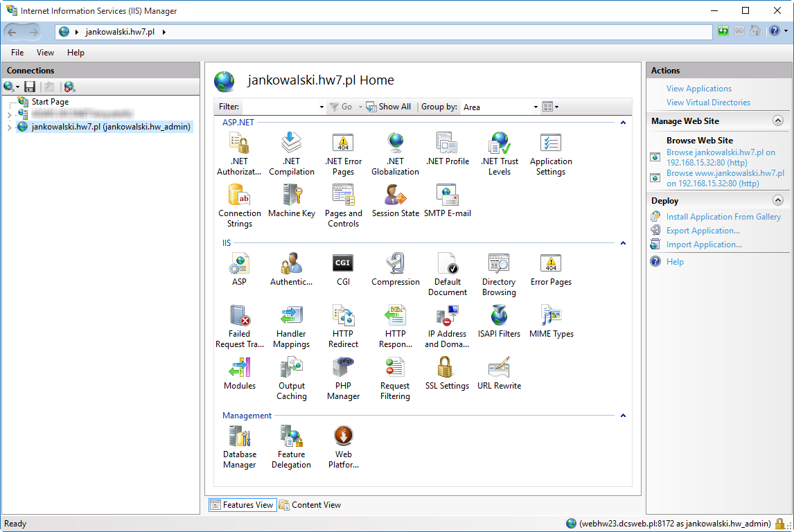Open Failed Request Tracing Rules

[240, 326]
